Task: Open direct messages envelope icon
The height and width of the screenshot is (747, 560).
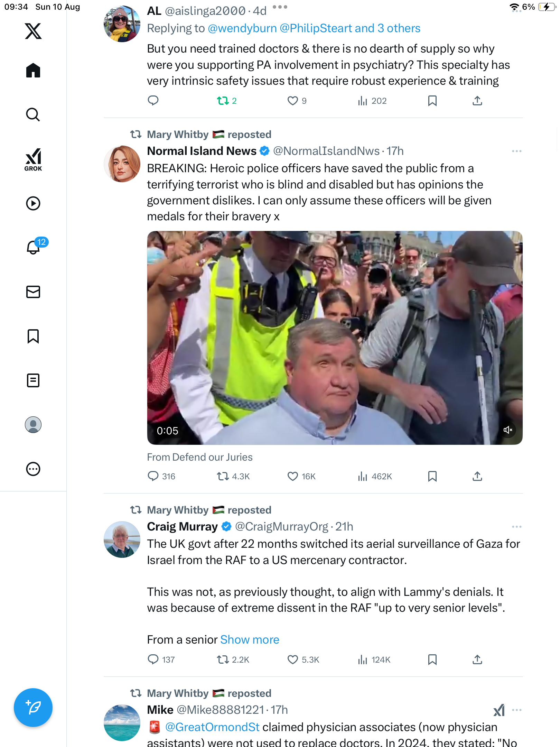Action: (x=33, y=292)
